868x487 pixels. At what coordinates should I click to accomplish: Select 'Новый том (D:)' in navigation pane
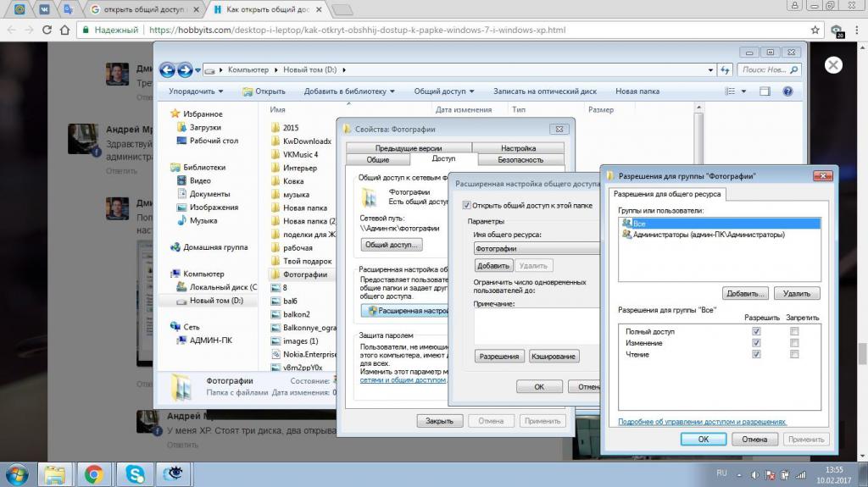[x=216, y=301]
